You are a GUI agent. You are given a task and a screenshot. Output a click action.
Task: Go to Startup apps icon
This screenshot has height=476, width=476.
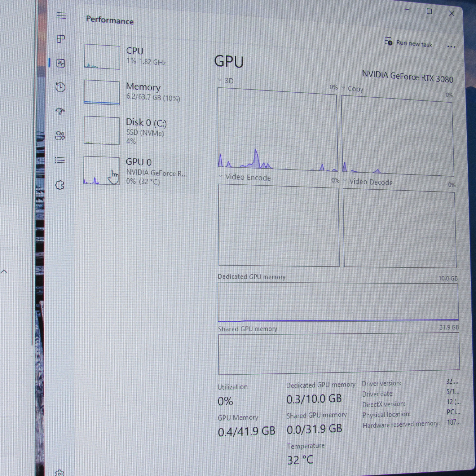(x=60, y=111)
